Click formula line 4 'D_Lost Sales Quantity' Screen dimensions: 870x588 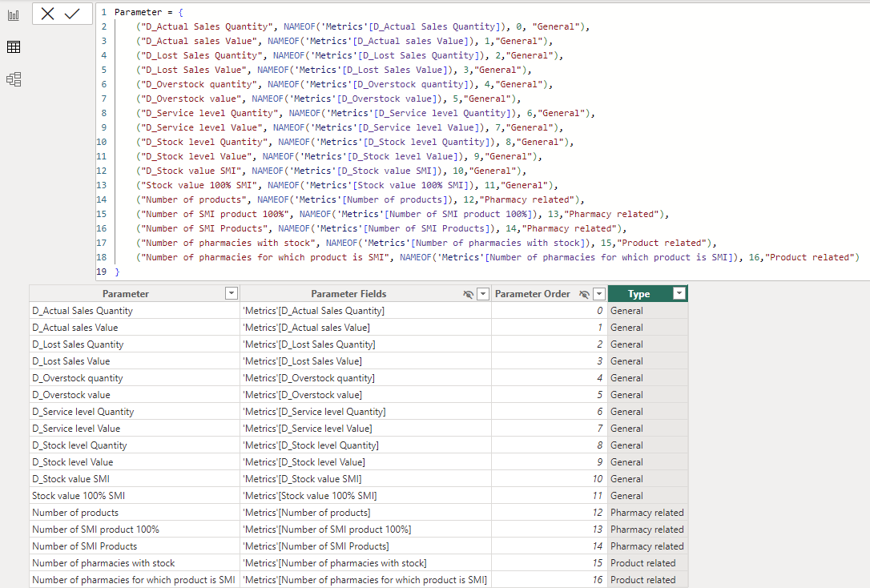click(350, 55)
